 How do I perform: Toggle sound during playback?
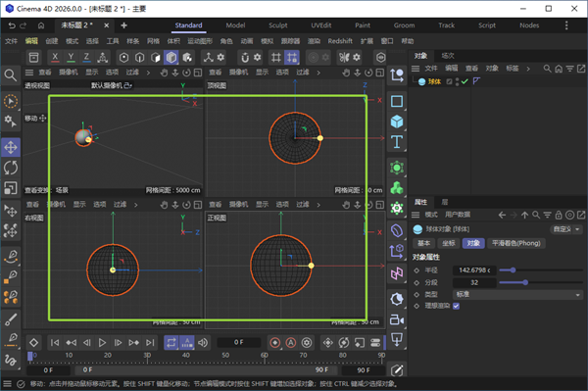click(x=203, y=343)
